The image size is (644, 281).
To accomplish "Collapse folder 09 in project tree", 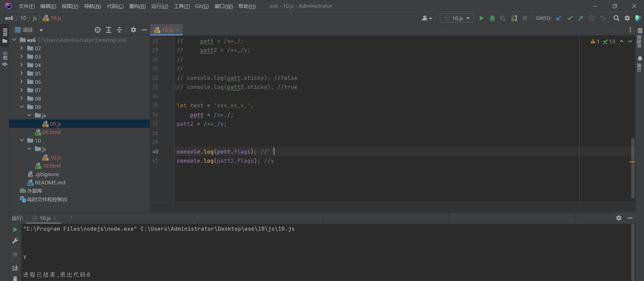I will coord(21,107).
